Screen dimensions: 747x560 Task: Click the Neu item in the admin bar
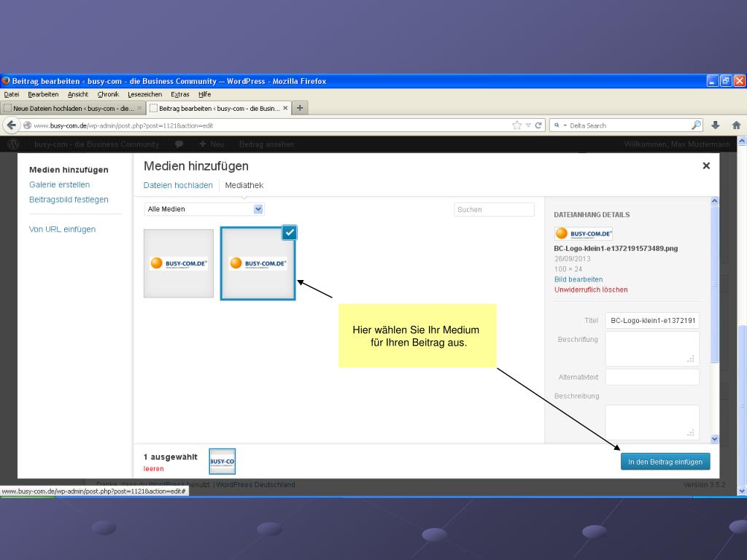pyautogui.click(x=212, y=144)
